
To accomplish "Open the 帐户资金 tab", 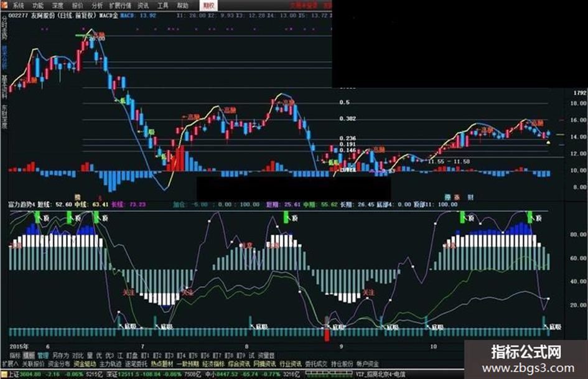I will pos(368,363).
